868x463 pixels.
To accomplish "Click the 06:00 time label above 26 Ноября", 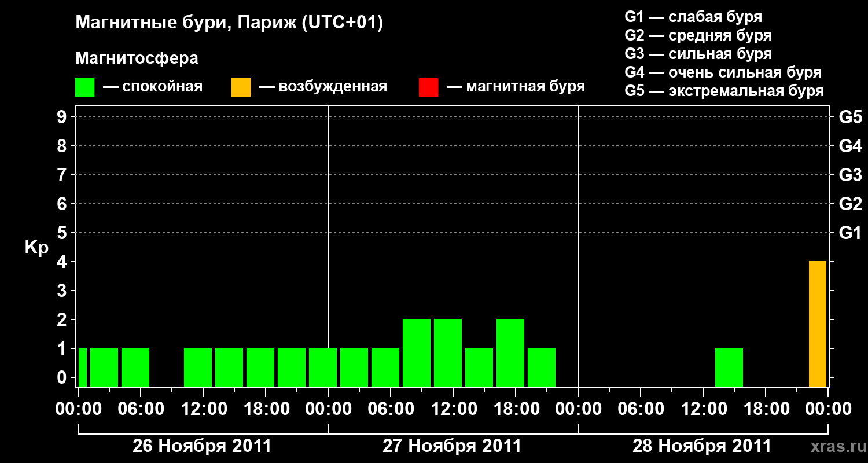I will point(141,409).
